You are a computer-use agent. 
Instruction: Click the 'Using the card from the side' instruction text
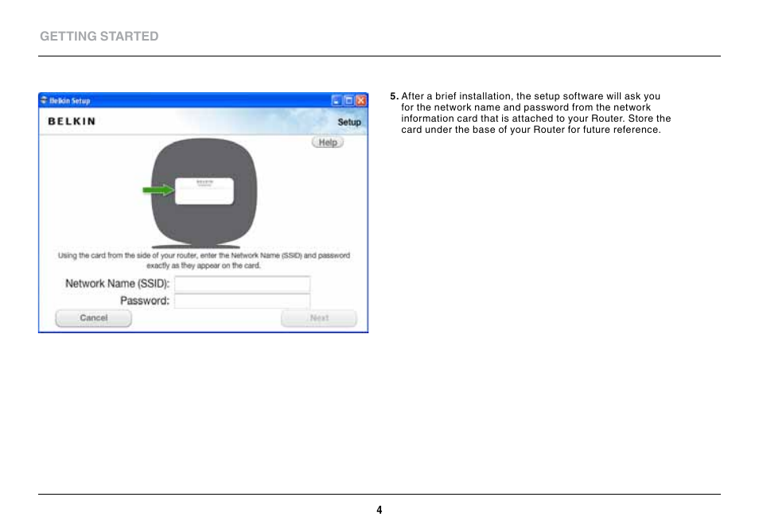(x=204, y=260)
